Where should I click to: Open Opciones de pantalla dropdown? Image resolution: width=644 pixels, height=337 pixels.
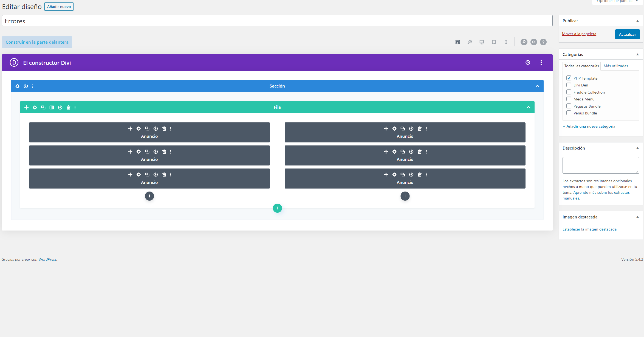[x=617, y=1]
